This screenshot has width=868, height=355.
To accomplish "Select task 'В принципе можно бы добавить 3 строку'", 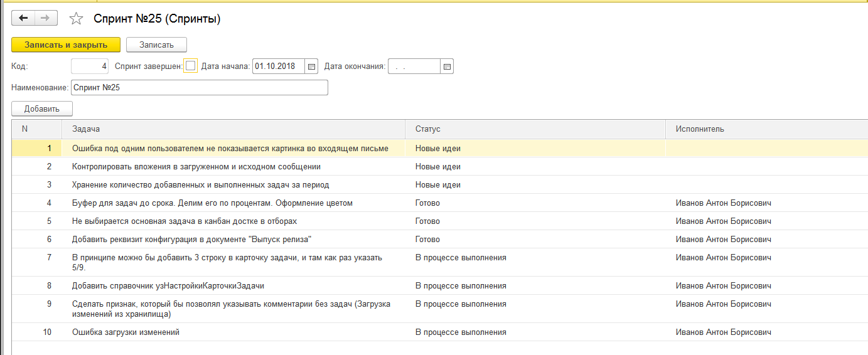I will coord(227,262).
